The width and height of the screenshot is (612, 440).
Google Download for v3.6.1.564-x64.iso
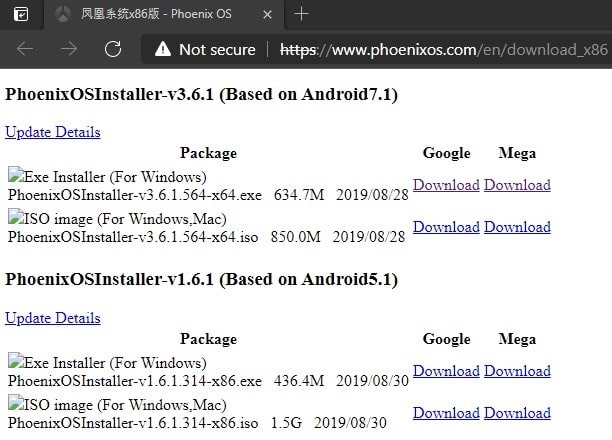point(447,227)
